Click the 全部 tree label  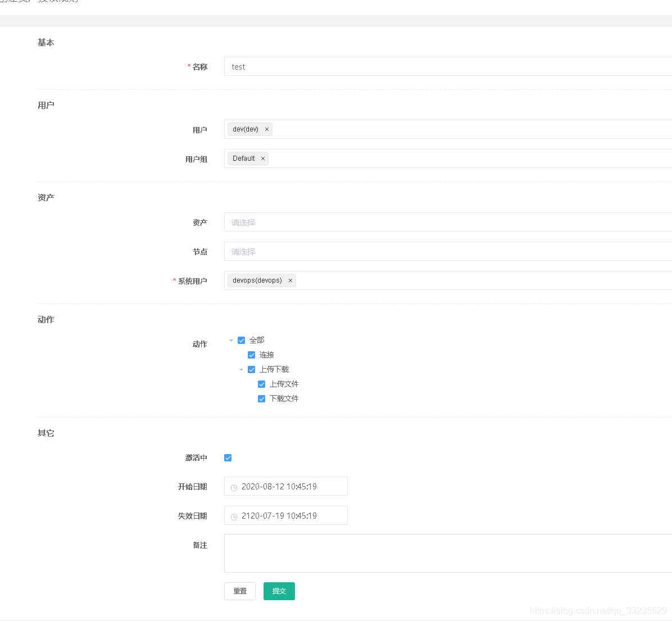tap(257, 341)
